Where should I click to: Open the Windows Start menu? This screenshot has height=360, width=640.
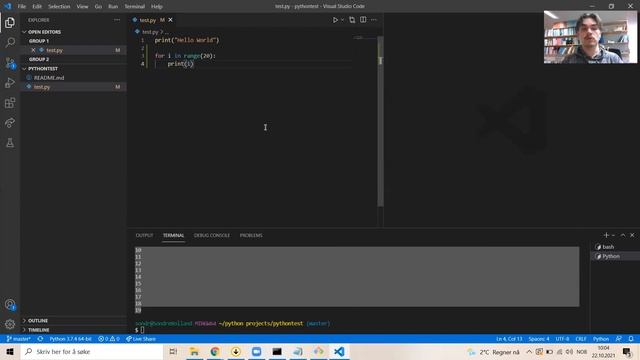pos(10,351)
